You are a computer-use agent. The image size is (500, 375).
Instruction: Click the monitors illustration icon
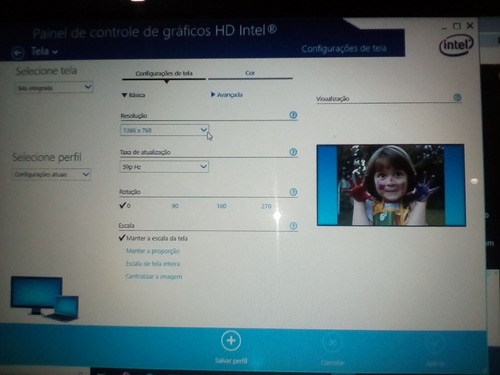[x=45, y=298]
